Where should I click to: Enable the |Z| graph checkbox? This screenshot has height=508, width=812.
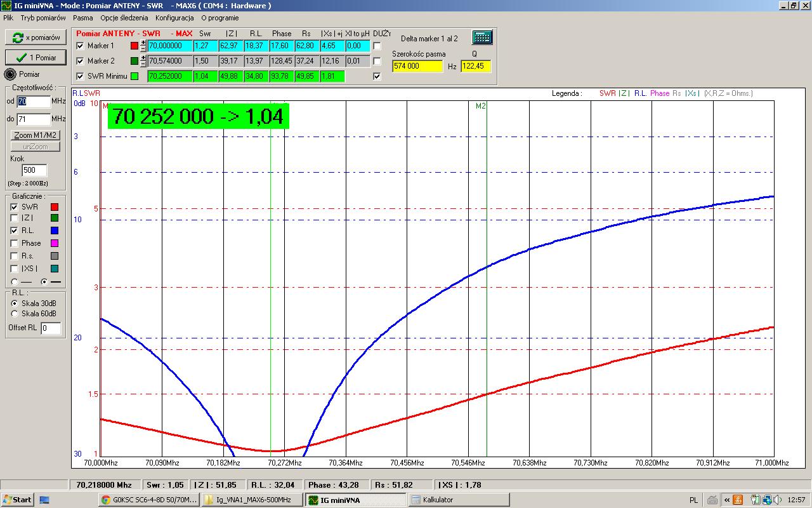point(14,218)
